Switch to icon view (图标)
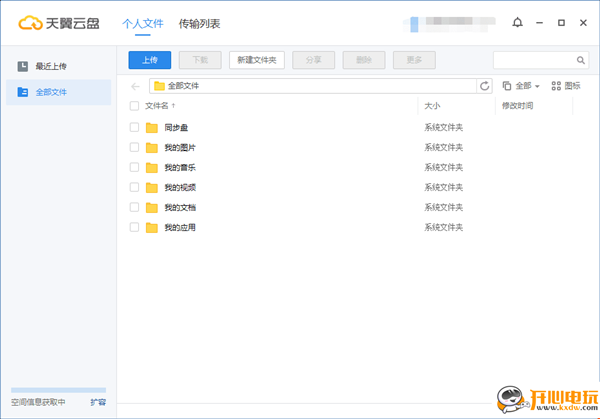This screenshot has height=419, width=600. [x=566, y=86]
